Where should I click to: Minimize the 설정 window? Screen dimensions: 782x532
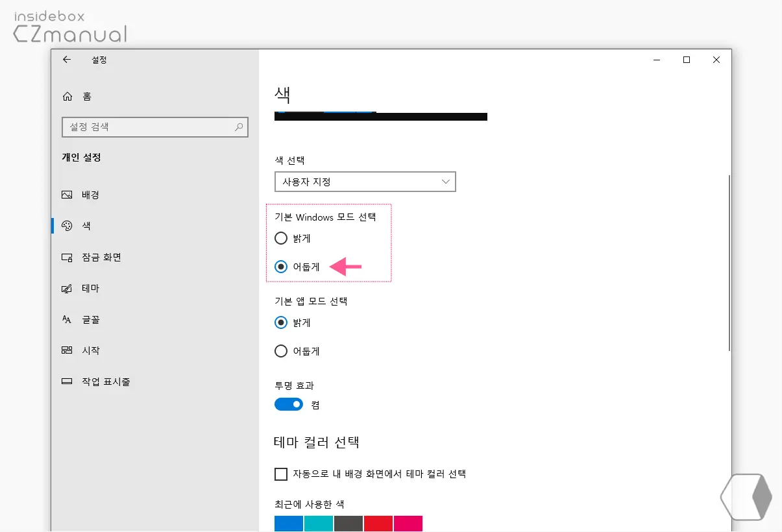657,60
